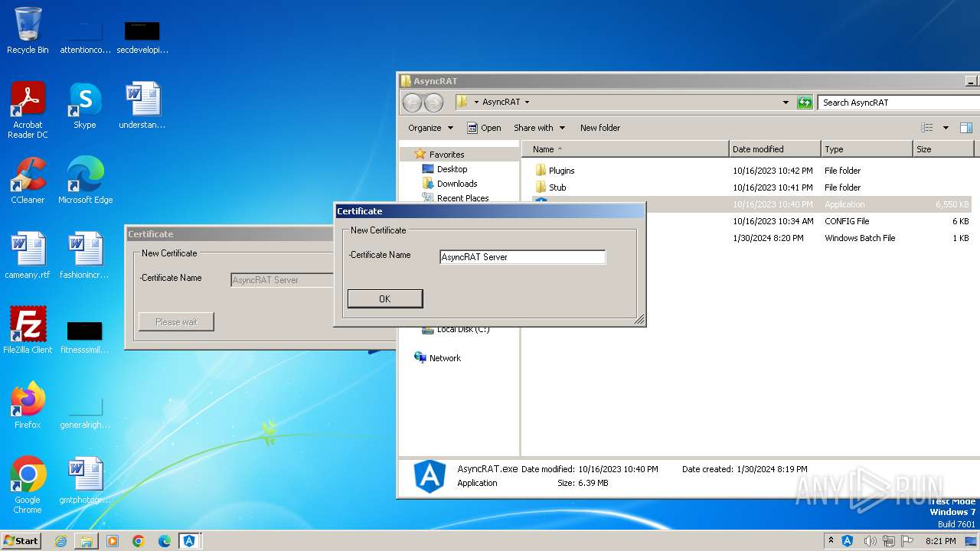Click the Explorer Back navigation button
980x551 pixels.
[412, 103]
